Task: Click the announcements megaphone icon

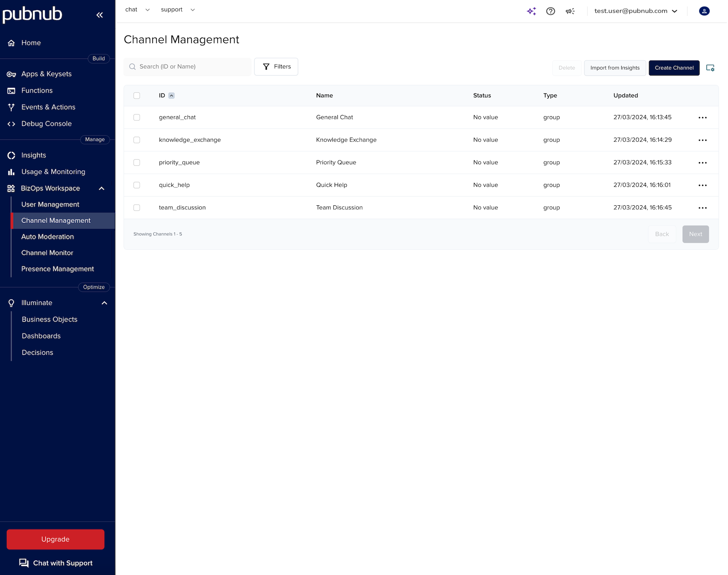Action: [x=570, y=11]
